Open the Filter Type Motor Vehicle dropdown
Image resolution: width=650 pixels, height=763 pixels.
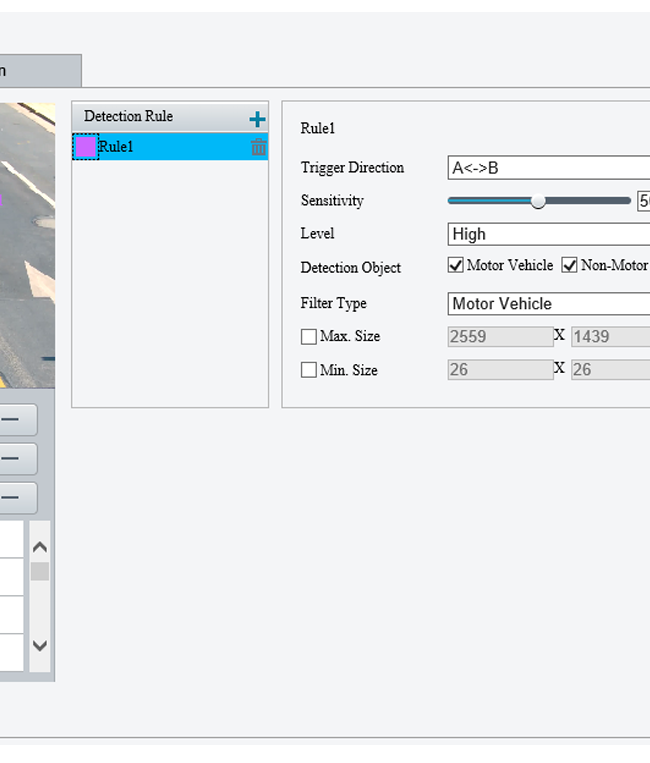548,304
